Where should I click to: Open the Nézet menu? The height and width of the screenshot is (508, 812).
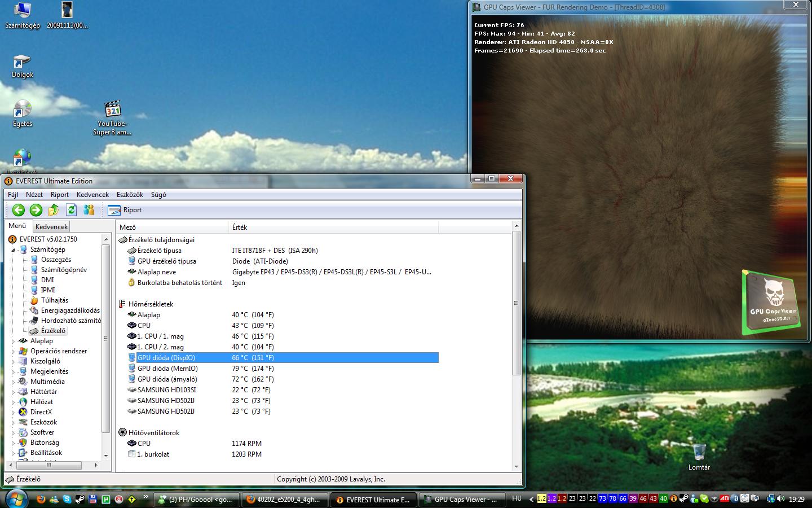(x=34, y=194)
